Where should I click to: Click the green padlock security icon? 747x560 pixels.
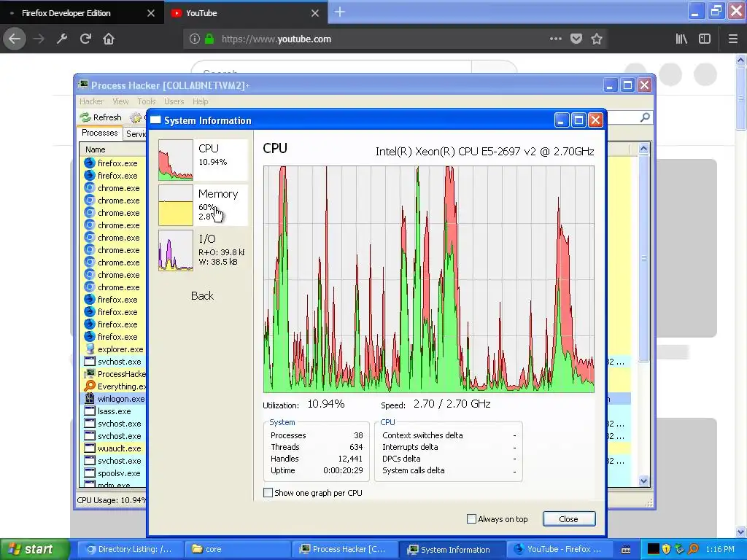tap(209, 39)
